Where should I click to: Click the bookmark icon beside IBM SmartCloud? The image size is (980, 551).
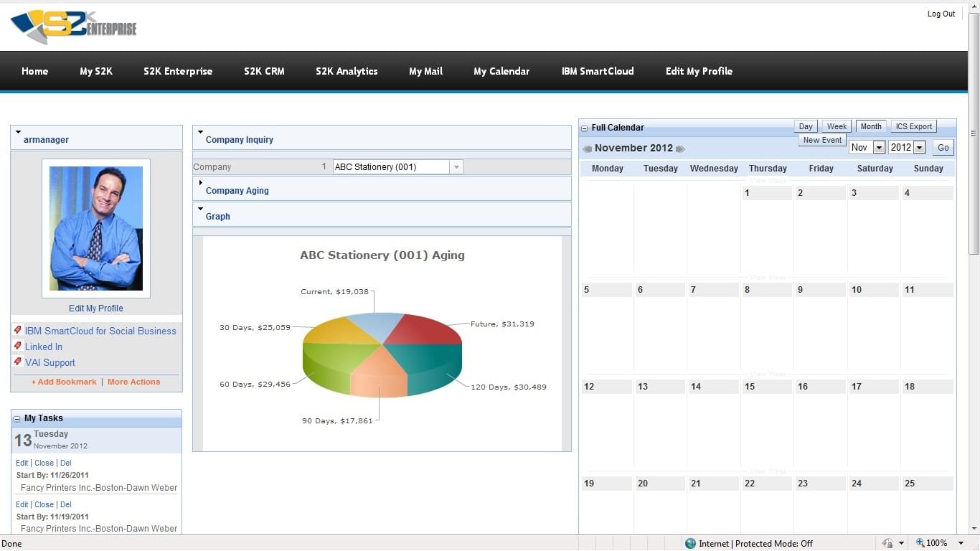tap(17, 331)
